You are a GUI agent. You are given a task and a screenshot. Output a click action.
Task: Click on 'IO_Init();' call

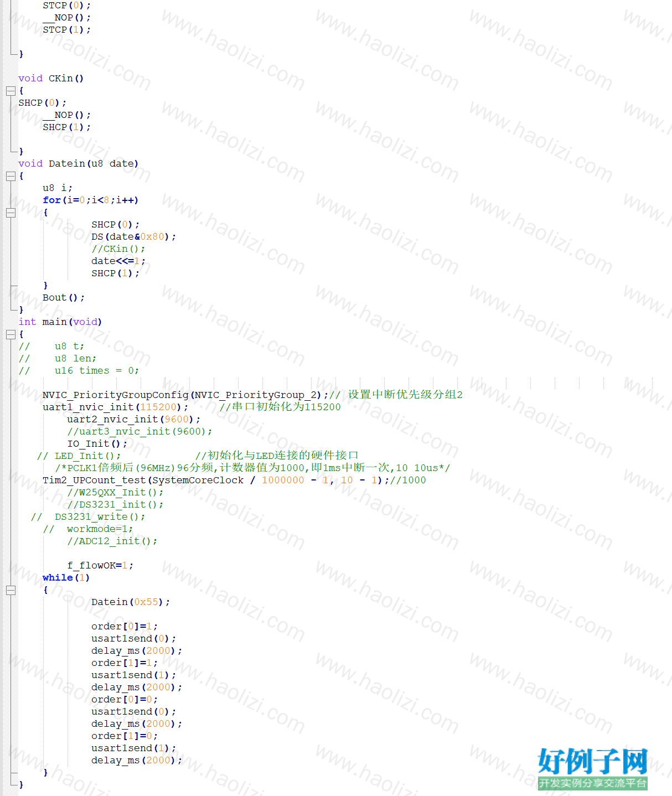coord(97,444)
